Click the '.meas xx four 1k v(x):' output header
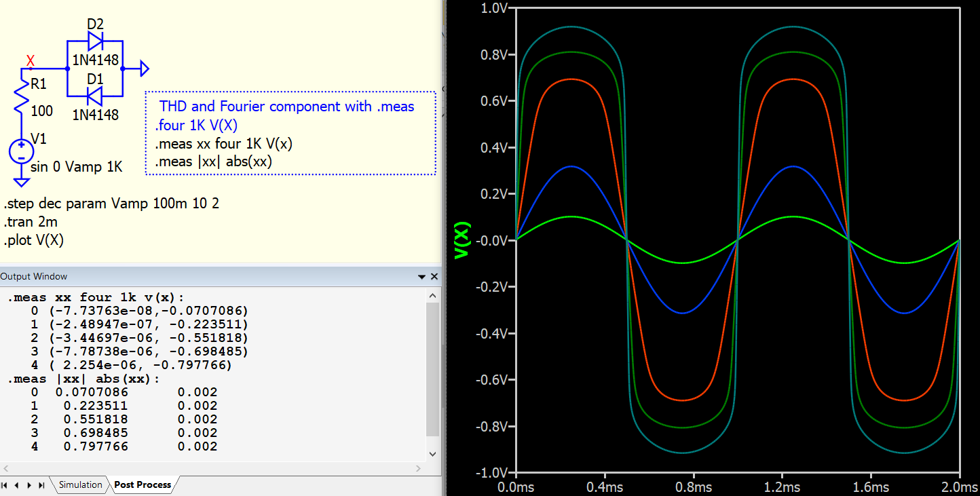Screen dimensions: 980x496 (96, 297)
